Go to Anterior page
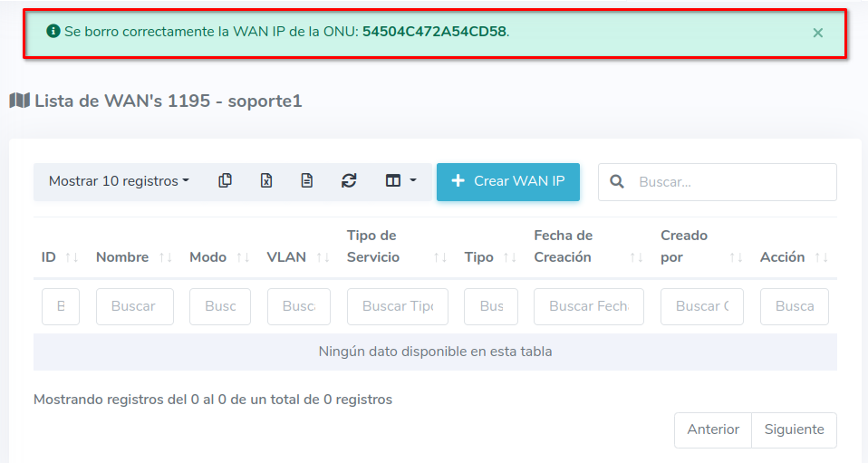This screenshot has height=463, width=868. pyautogui.click(x=712, y=429)
